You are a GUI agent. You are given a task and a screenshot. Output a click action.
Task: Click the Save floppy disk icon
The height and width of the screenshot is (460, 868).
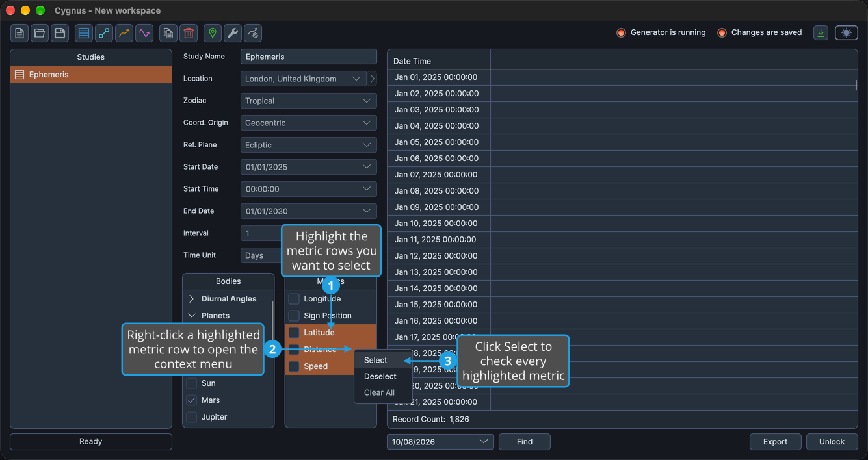pyautogui.click(x=60, y=33)
